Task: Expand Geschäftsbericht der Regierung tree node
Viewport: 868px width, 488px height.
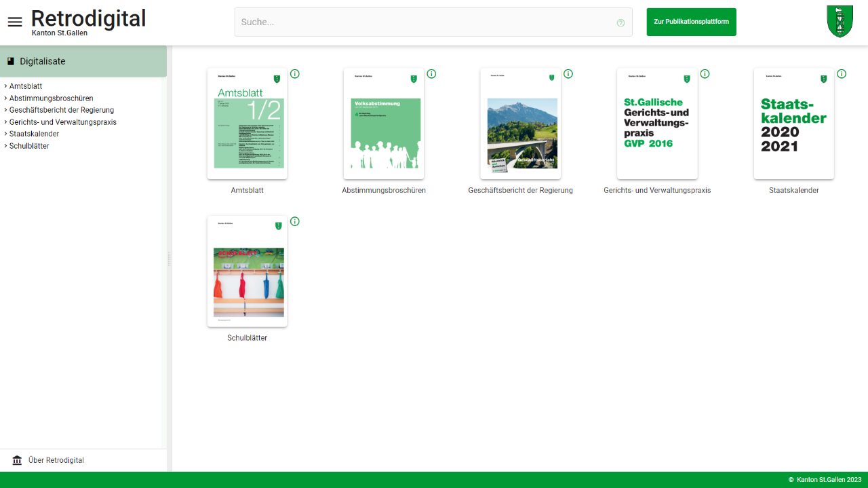Action: [5, 110]
